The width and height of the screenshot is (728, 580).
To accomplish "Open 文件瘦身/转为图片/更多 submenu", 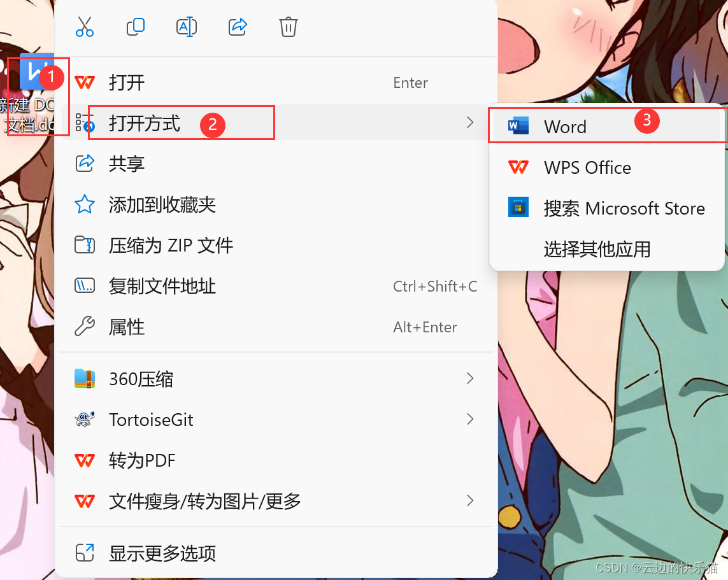I will coord(276,502).
